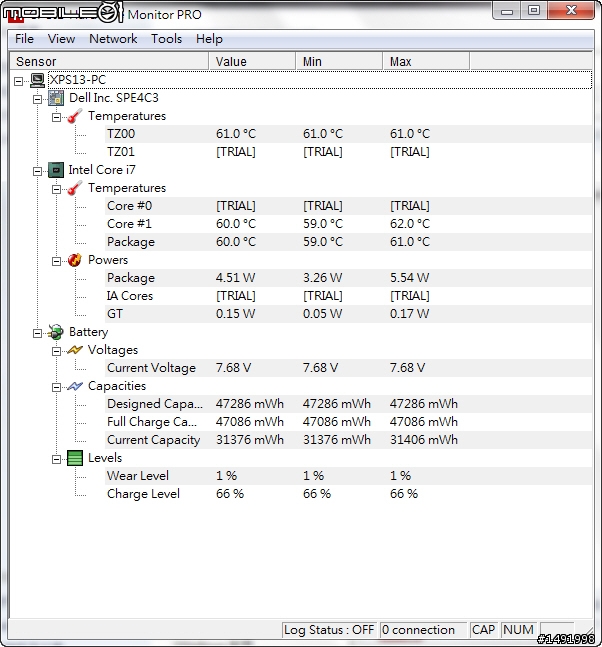The width and height of the screenshot is (602, 647).
Task: Open the Help menu
Action: [x=209, y=39]
